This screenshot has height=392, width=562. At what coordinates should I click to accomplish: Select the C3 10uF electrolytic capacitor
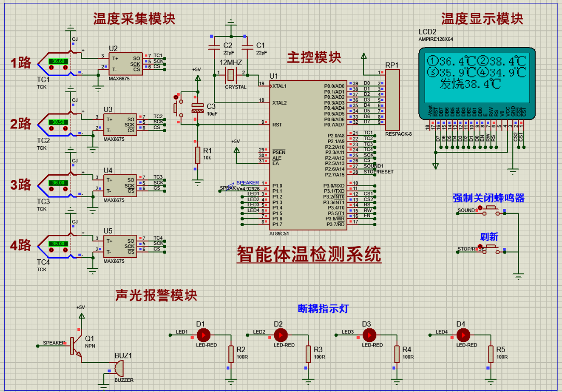click(x=198, y=108)
